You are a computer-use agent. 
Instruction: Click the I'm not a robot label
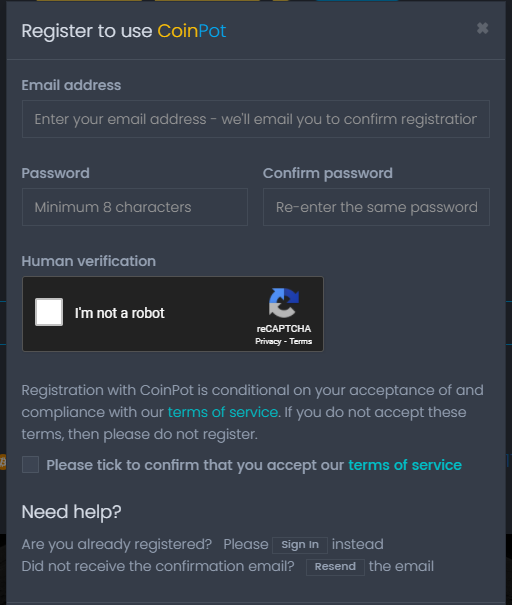(120, 313)
